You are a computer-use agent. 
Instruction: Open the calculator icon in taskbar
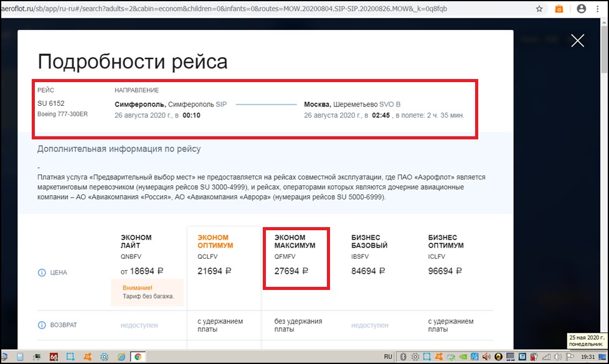20,357
